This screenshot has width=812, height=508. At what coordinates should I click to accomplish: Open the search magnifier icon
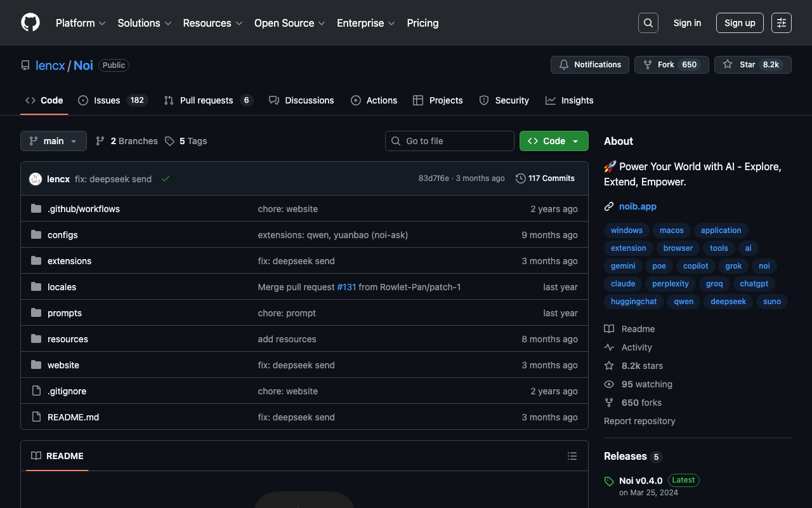(x=648, y=23)
